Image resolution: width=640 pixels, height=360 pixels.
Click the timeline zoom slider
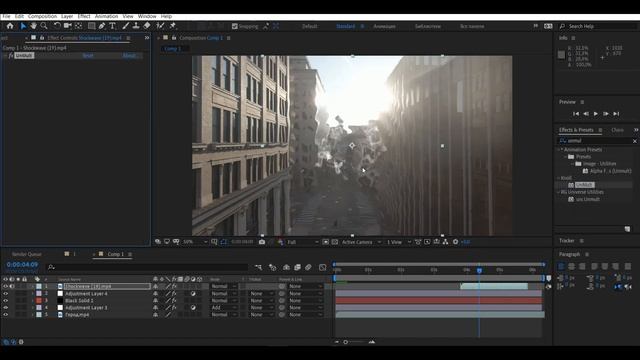point(354,342)
